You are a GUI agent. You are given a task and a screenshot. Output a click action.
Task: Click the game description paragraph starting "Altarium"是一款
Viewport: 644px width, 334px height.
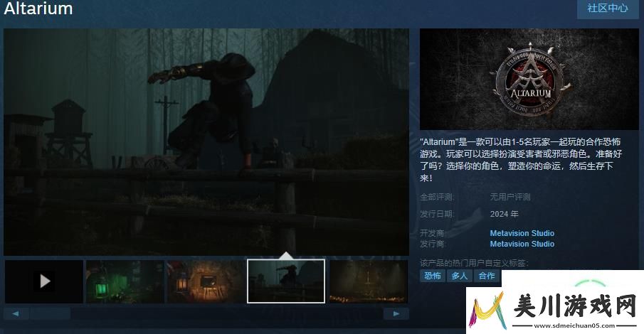(521, 160)
